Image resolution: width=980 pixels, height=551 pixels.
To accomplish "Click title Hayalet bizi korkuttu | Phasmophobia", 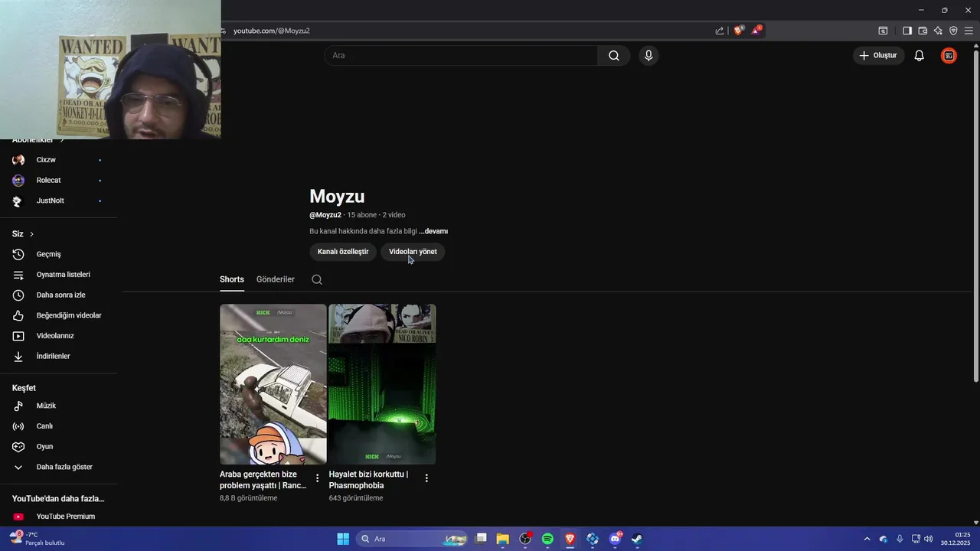I will click(368, 480).
